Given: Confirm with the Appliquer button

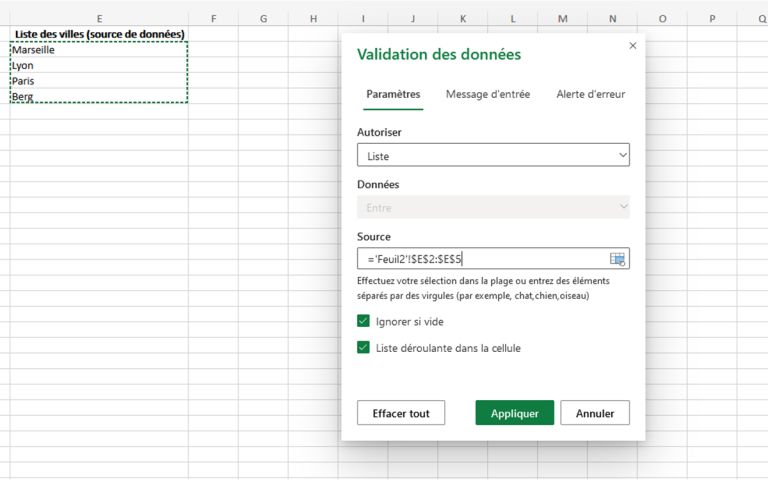Looking at the screenshot, I should (x=514, y=413).
